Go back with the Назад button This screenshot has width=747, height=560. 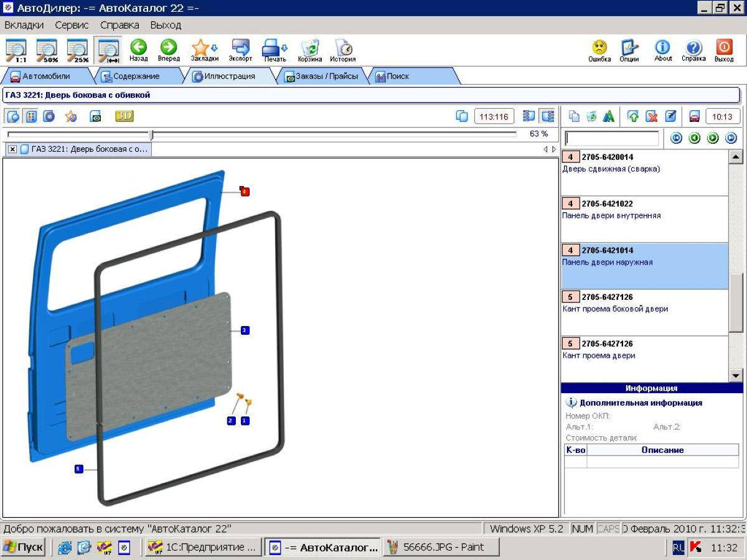[138, 50]
